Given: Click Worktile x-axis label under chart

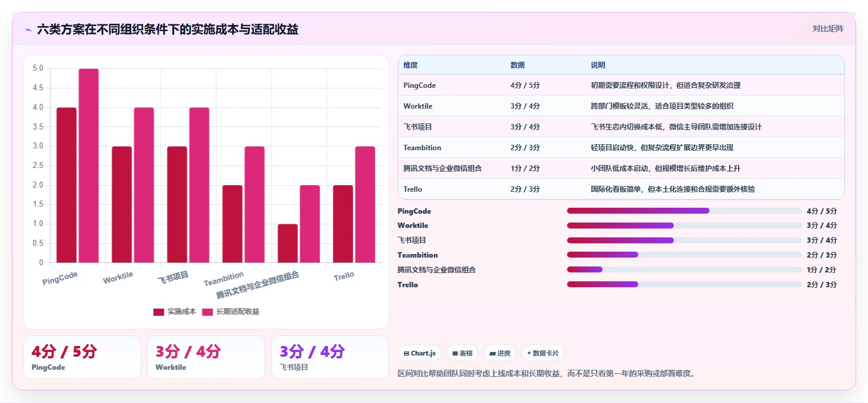Looking at the screenshot, I should point(118,277).
